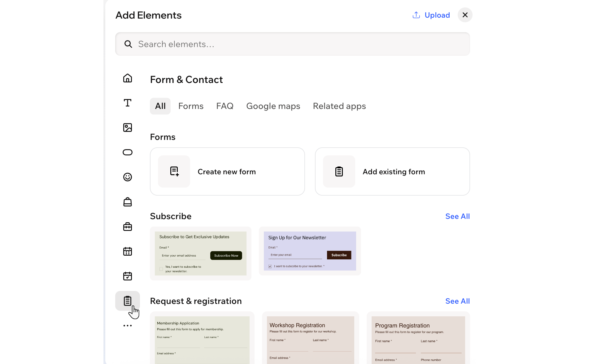Image resolution: width=589 pixels, height=364 pixels.
Task: Click the Forms section heading
Action: [163, 137]
